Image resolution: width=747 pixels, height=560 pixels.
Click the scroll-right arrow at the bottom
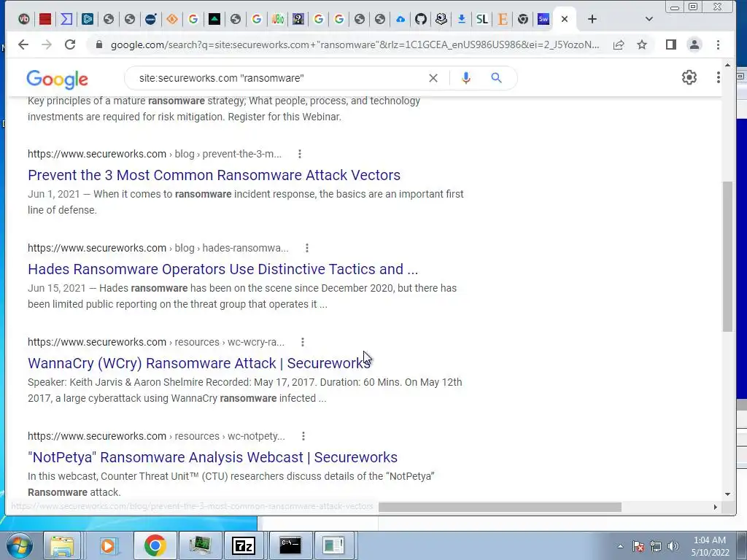(x=715, y=507)
